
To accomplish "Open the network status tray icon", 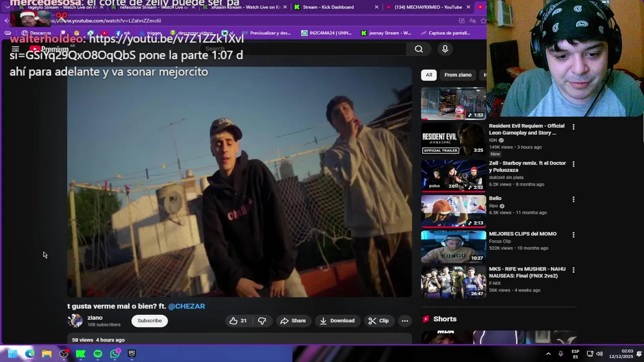I will point(590,354).
